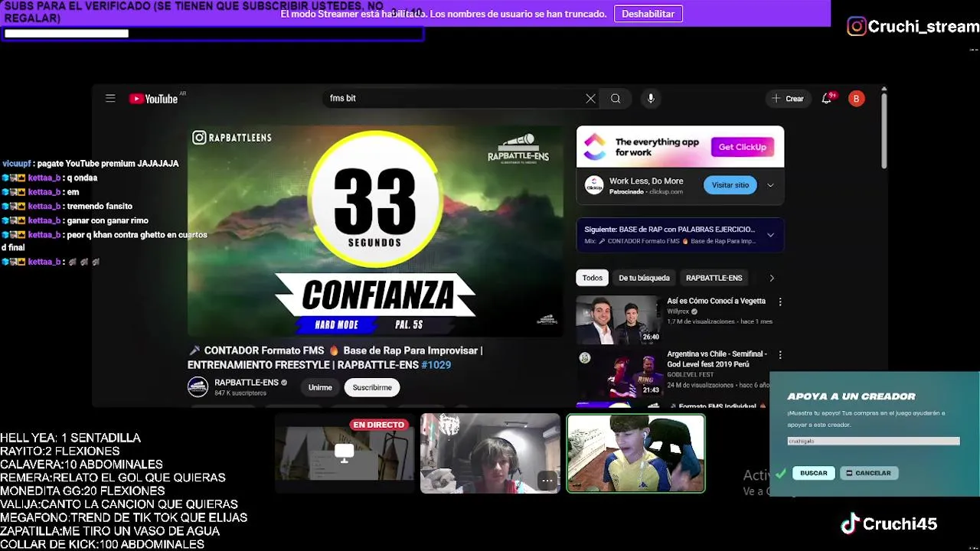Open options for 'Argentina vs Chile' video
This screenshot has width=980, height=551.
tap(779, 355)
